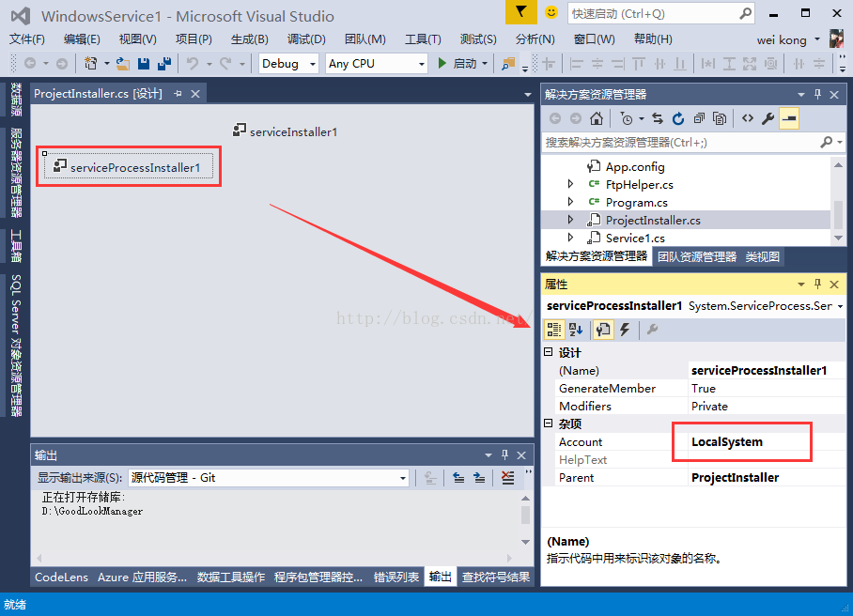Switch to the 团队资源管理器 tab
Image resolution: width=853 pixels, height=616 pixels.
click(x=697, y=256)
